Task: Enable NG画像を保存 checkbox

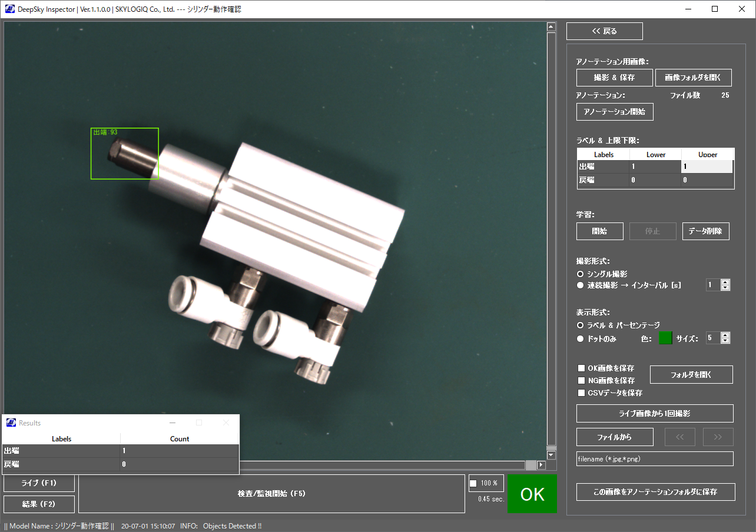Action: pyautogui.click(x=582, y=381)
